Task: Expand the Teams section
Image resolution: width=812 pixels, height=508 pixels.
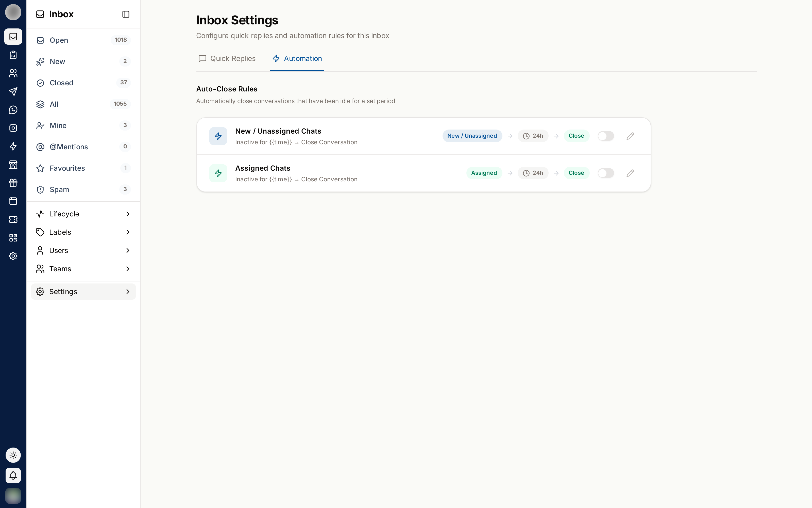Action: 83,269
